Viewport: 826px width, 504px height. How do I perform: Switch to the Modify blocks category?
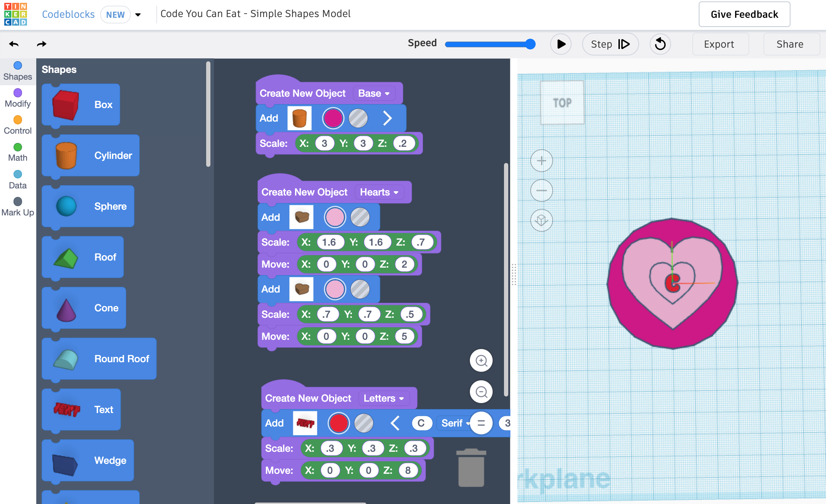(x=17, y=98)
